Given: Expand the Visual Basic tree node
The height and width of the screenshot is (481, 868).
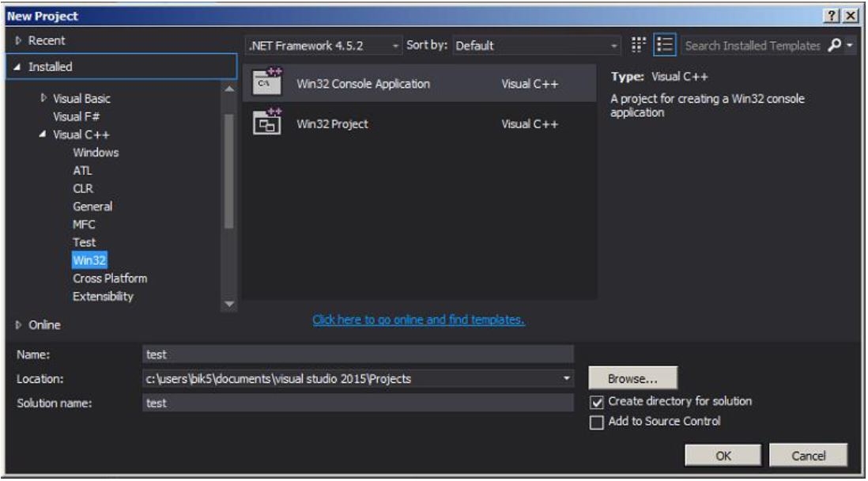Looking at the screenshot, I should click(43, 98).
